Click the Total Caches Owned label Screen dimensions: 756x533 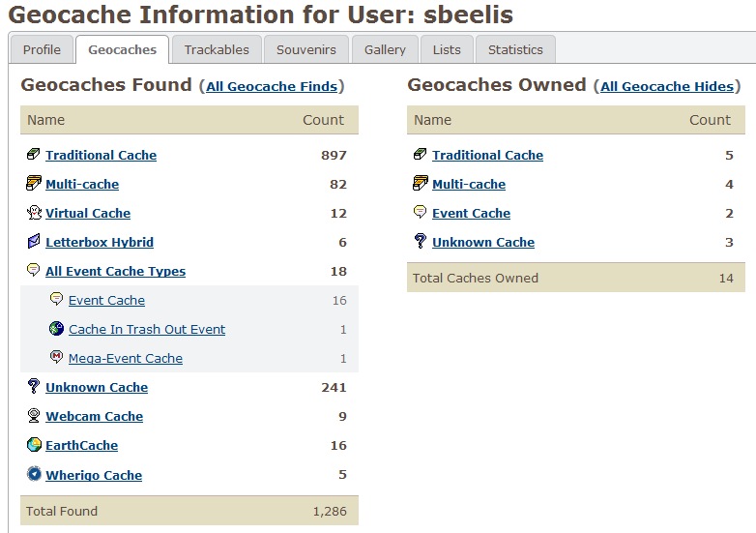point(476,279)
